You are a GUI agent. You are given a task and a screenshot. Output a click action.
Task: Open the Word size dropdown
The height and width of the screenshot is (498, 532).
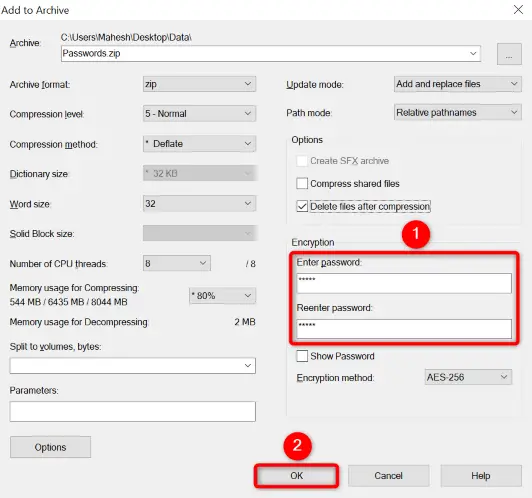(x=199, y=204)
